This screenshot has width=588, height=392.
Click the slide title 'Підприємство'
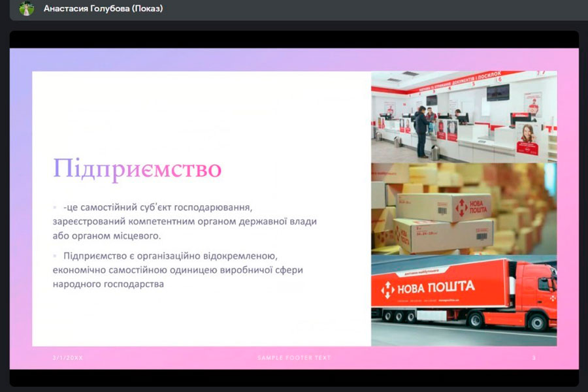[x=137, y=169]
